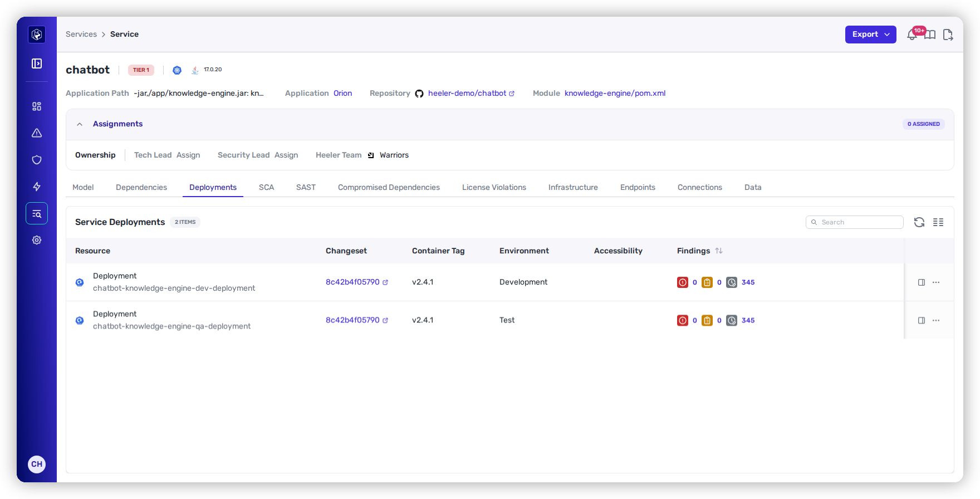Screen dimensions: 980x499
Task: Open the catalog search icon in the sidebar
Action: tap(37, 213)
